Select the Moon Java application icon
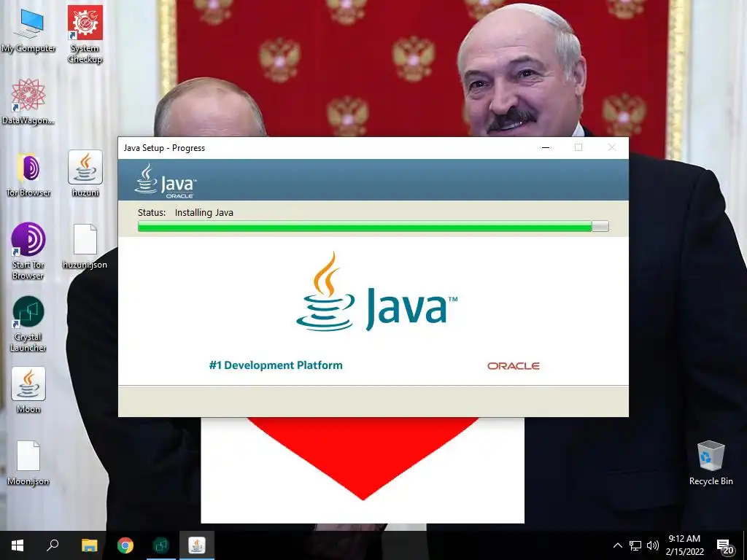 coord(28,390)
